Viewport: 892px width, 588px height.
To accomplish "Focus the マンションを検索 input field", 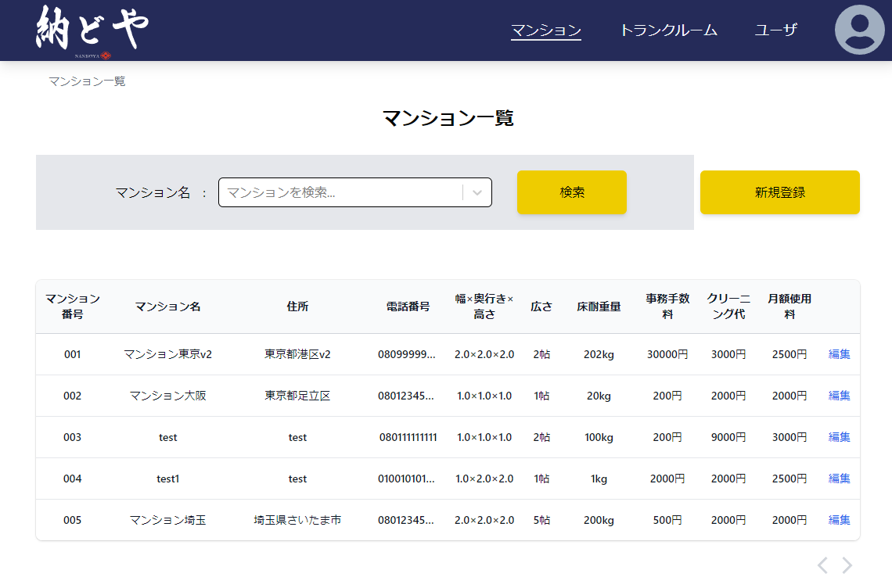I will [x=340, y=192].
